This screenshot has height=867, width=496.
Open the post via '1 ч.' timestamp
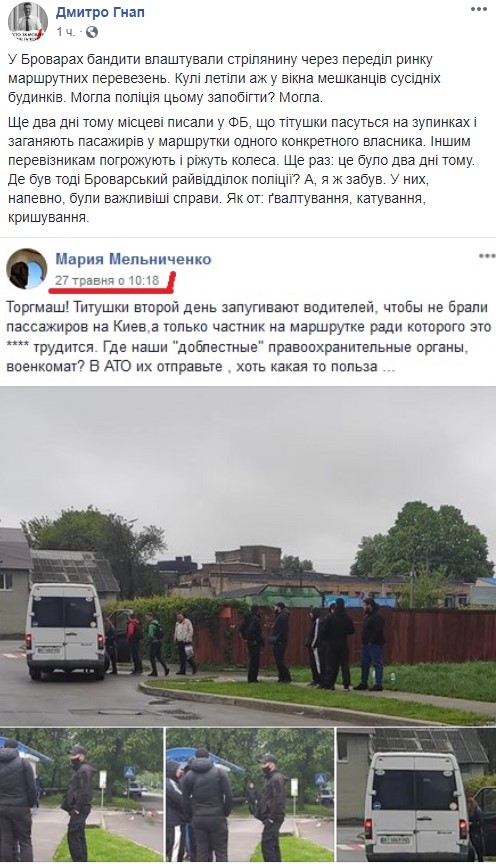pyautogui.click(x=65, y=32)
